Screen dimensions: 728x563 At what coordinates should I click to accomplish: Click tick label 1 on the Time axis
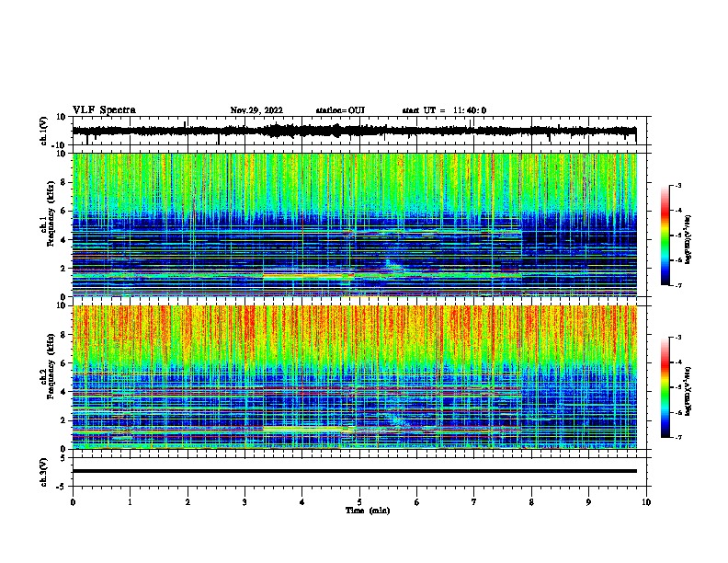click(x=130, y=501)
